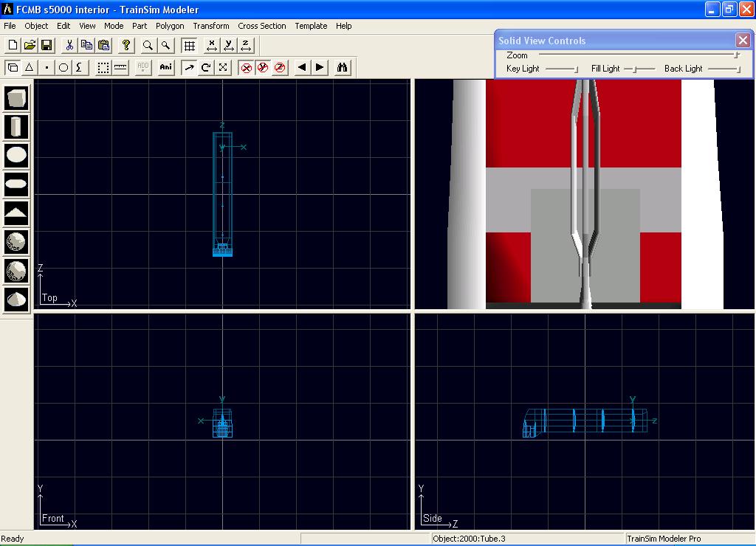The height and width of the screenshot is (546, 756).
Task: Open the Cross Section menu
Action: pos(261,26)
